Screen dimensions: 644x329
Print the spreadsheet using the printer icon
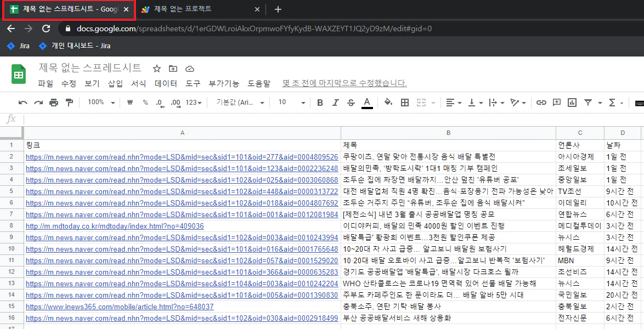(x=54, y=103)
